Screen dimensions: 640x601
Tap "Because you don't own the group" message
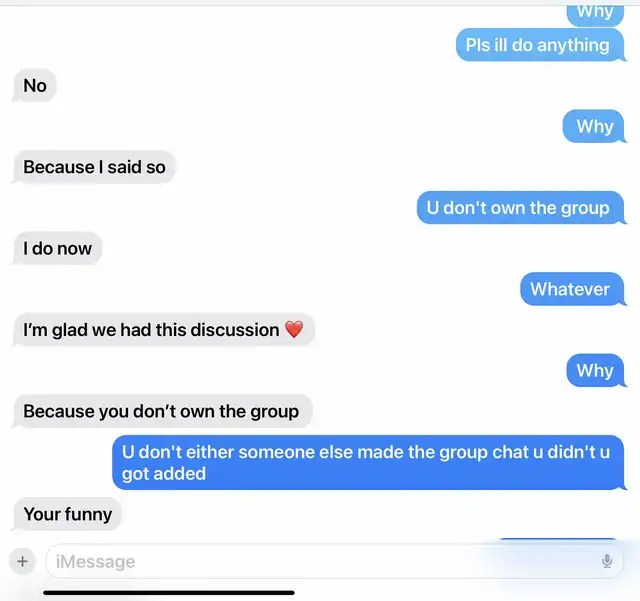tap(163, 411)
